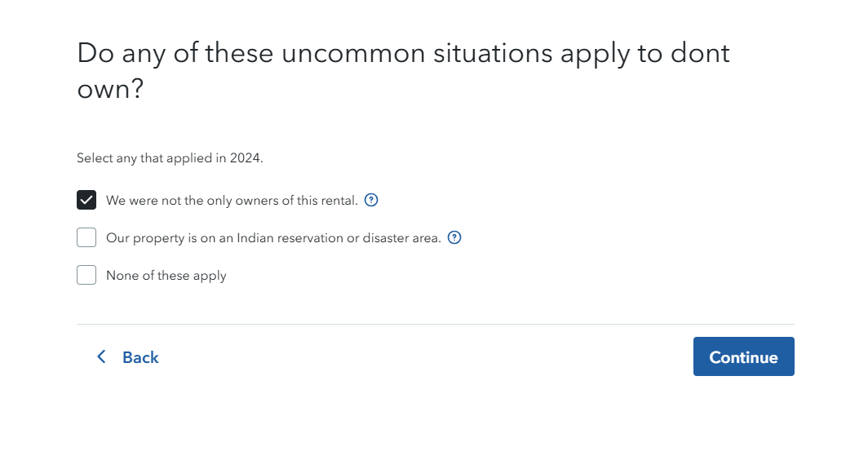868x469 pixels.
Task: Click the left chevron arrow beside Back
Action: coord(101,356)
